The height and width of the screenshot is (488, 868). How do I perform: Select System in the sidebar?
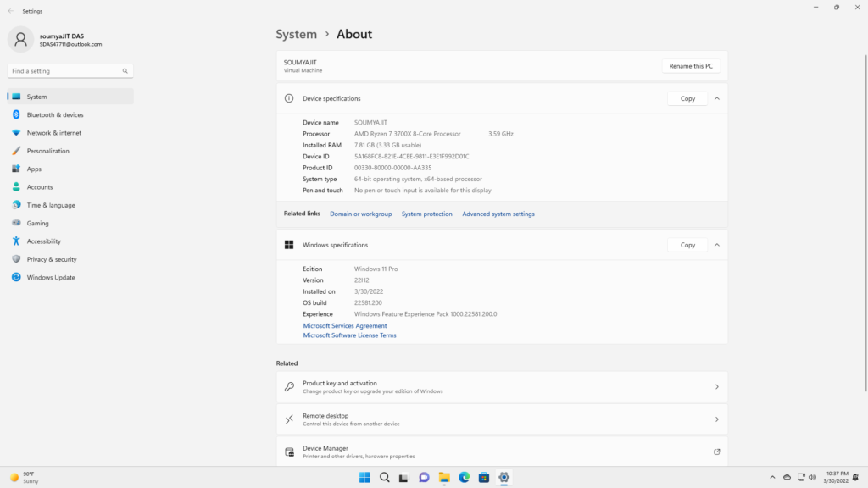[x=70, y=97]
